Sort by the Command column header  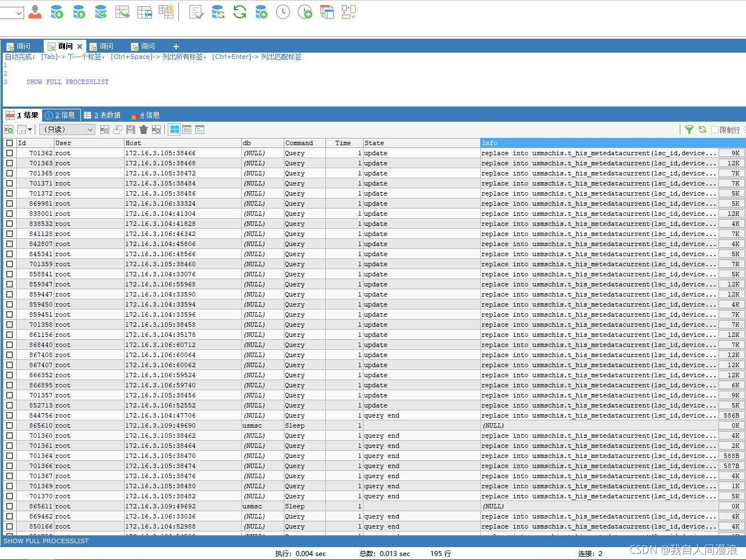tap(305, 143)
